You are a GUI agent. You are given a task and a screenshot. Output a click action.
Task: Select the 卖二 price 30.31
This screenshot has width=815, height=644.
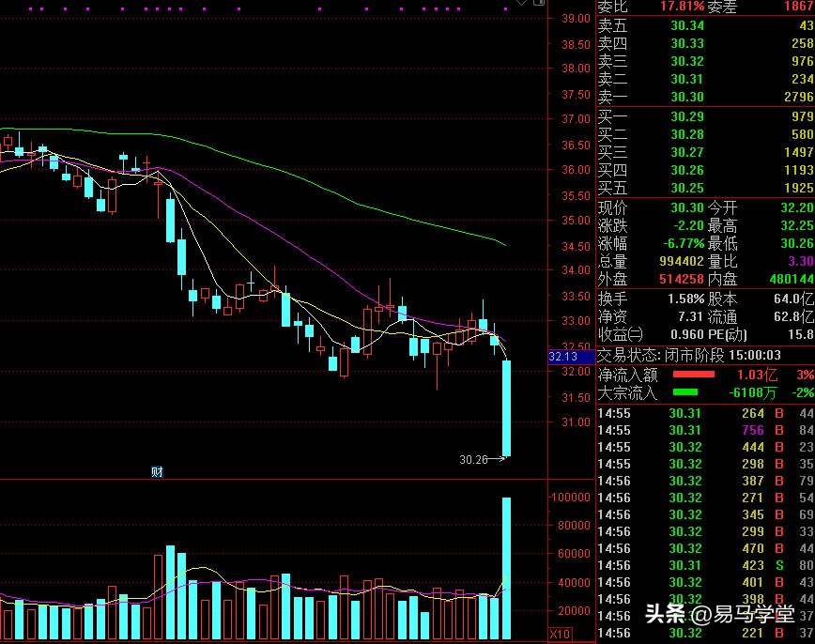(x=687, y=79)
